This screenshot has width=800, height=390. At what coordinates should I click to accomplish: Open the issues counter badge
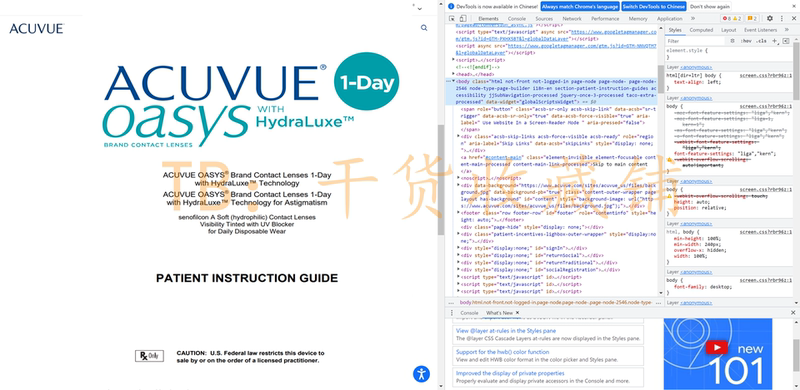752,19
